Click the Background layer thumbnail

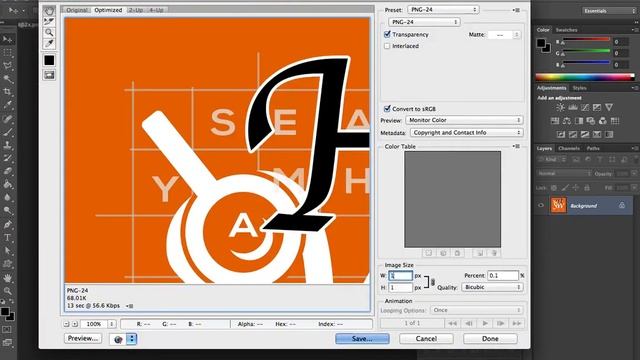[558, 205]
